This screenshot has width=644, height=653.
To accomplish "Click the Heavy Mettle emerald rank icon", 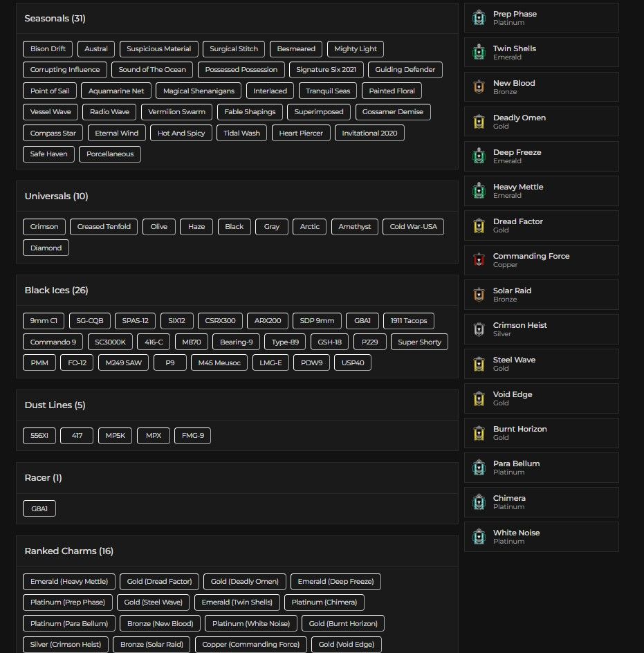I will tap(479, 191).
